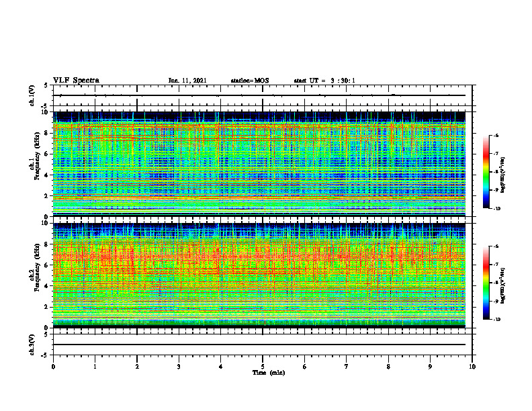Click the '5' tick on the time axis
Image resolution: width=532 pixels, height=411 pixels.
tap(263, 367)
